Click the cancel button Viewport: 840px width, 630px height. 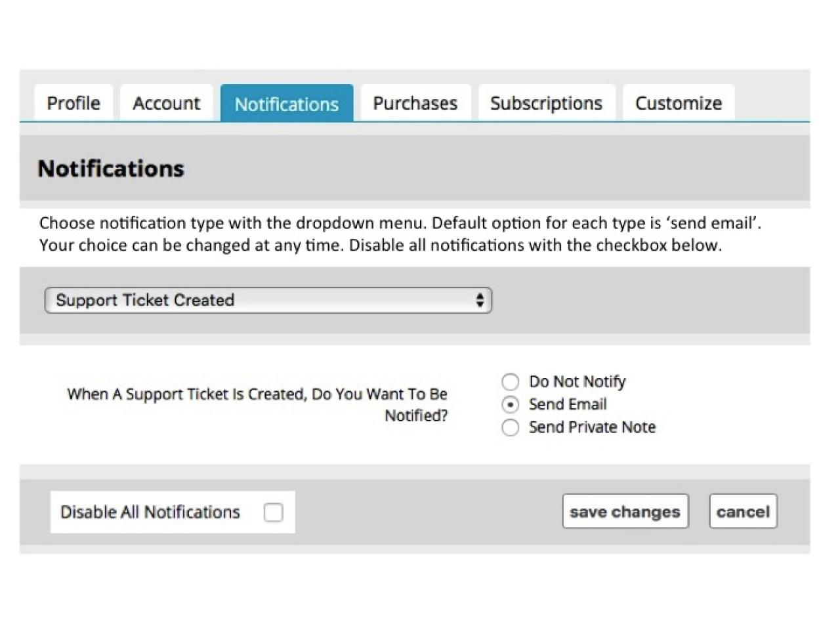pyautogui.click(x=743, y=511)
